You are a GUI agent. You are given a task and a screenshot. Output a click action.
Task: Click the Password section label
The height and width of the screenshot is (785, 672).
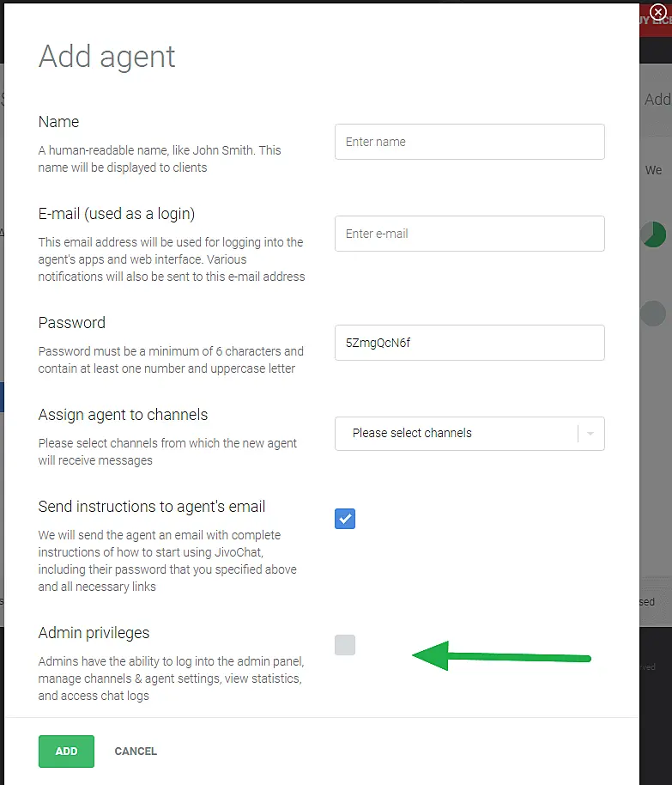click(x=72, y=323)
